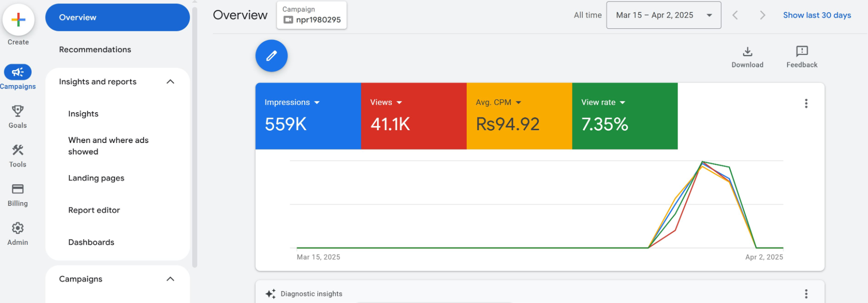Viewport: 868px width, 303px height.
Task: Open the Tools wrench icon
Action: pyautogui.click(x=18, y=150)
